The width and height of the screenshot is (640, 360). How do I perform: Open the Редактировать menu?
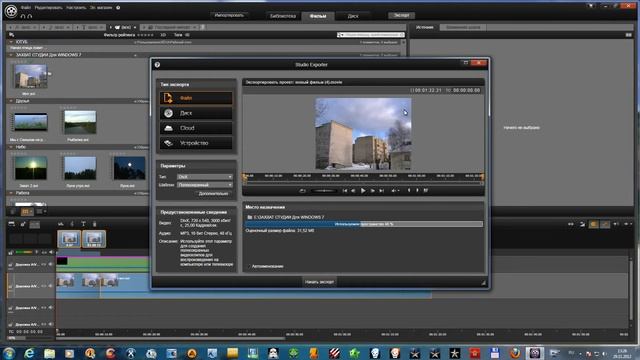(49, 7)
